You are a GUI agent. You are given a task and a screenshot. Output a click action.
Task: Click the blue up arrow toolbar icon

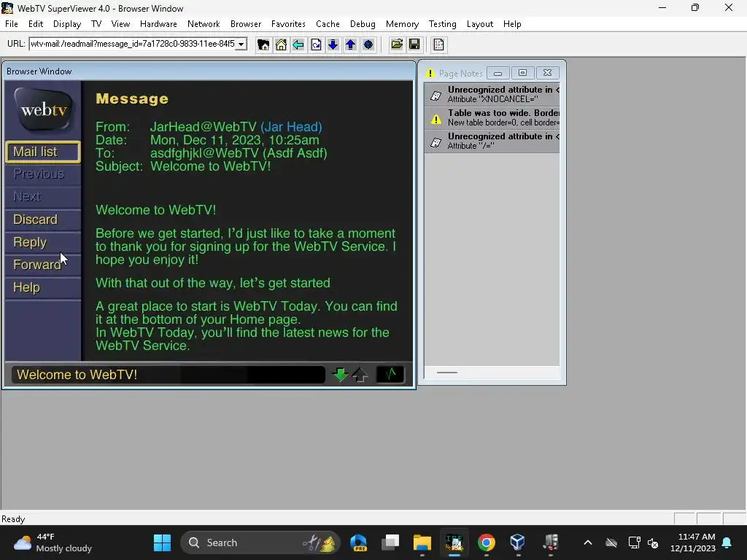351,44
